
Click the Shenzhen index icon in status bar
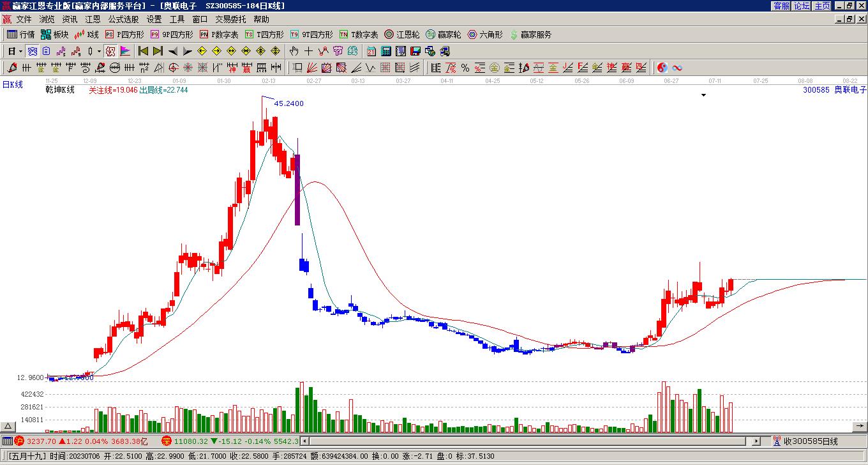[167, 441]
